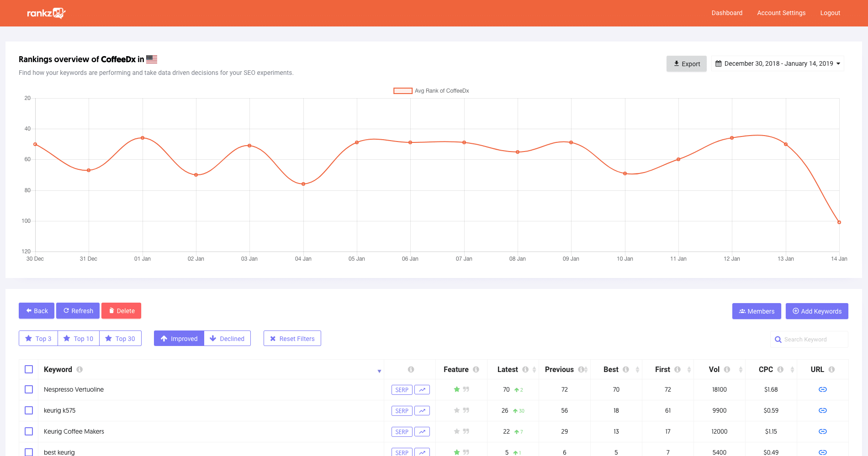Viewport: 868px width, 456px height.
Task: Click the Refresh button
Action: click(78, 310)
